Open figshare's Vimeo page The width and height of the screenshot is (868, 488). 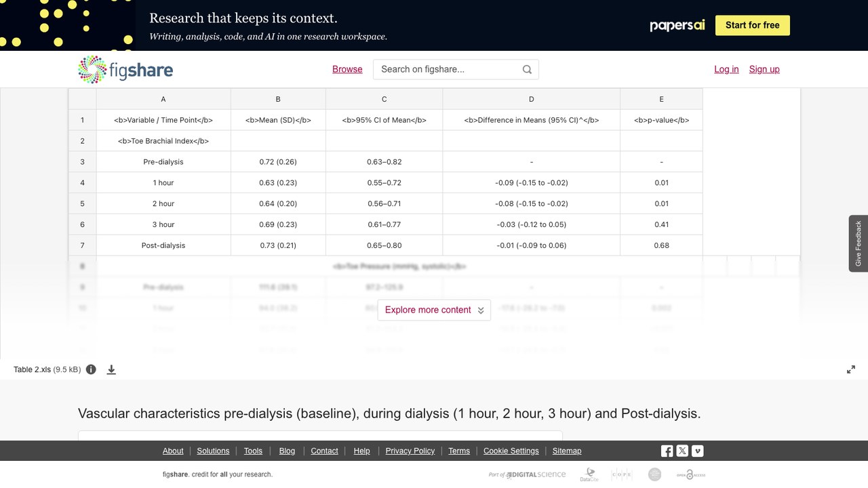tap(697, 451)
